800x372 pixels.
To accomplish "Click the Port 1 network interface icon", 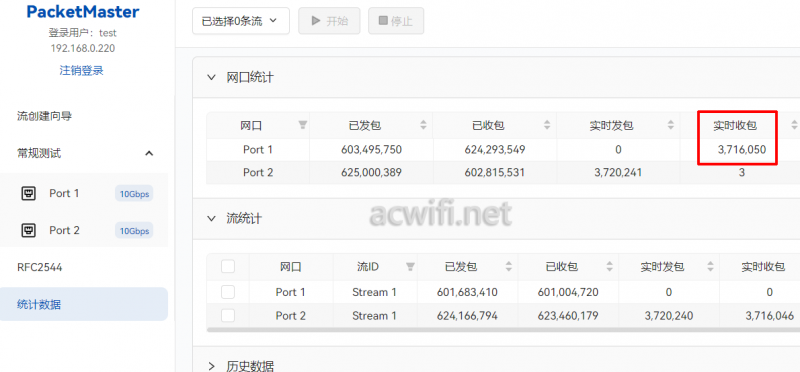I will coord(29,194).
